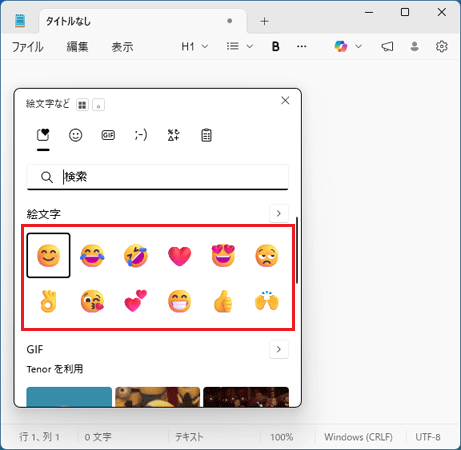Click the unsaved-changes dot on タイトルなし tab
Screen dimensions: 461x450
pyautogui.click(x=230, y=21)
